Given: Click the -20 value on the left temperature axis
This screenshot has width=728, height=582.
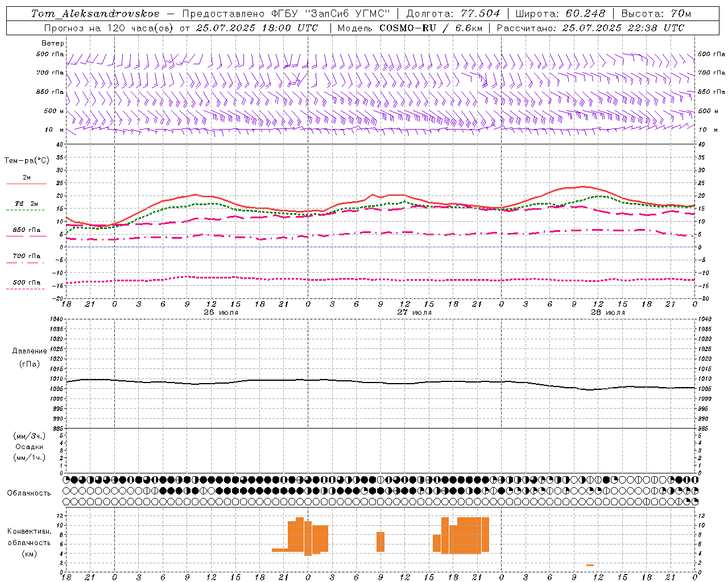Looking at the screenshot, I should point(59,298).
